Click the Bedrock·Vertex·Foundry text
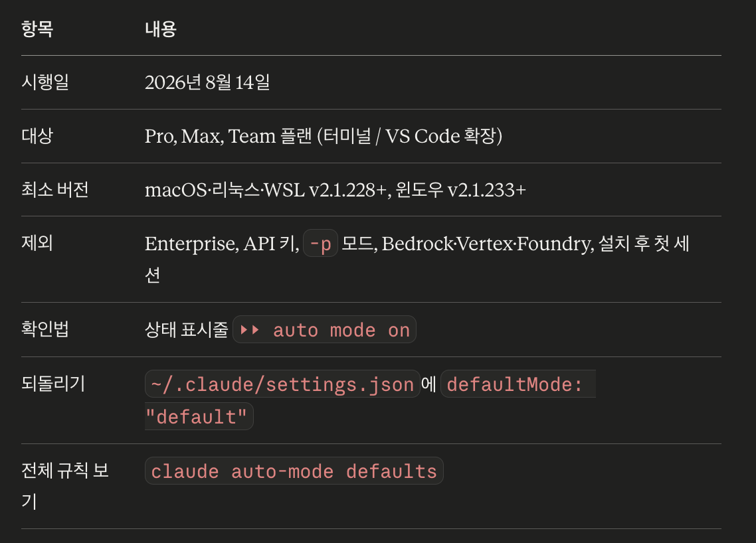This screenshot has height=543, width=756. (488, 244)
